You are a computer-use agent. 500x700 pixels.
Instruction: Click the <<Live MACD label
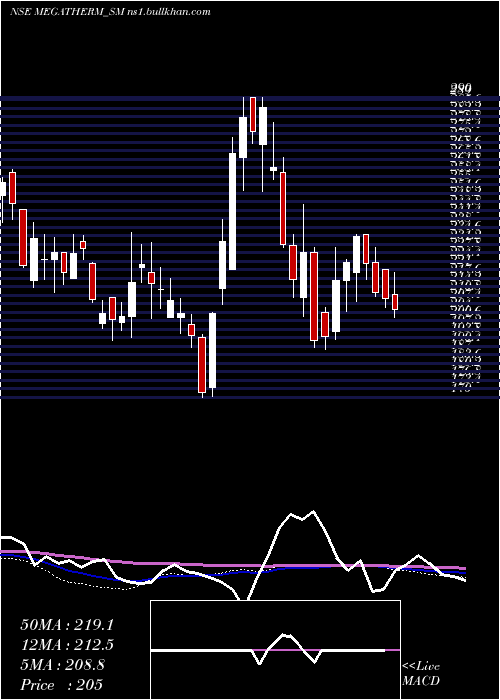point(421,674)
